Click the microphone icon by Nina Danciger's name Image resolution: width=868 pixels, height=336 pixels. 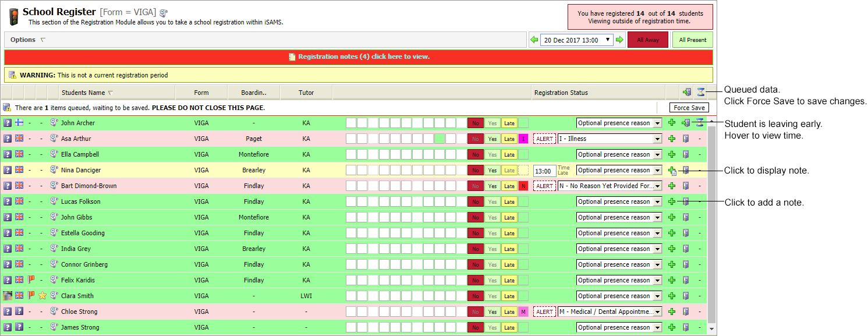click(54, 170)
